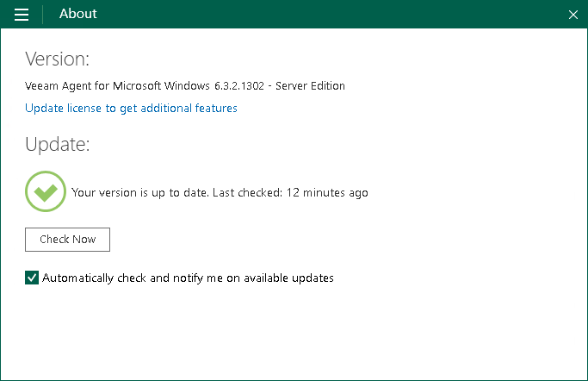The image size is (588, 381).
Task: Click 'Your version is up to date' message
Action: pyautogui.click(x=139, y=192)
